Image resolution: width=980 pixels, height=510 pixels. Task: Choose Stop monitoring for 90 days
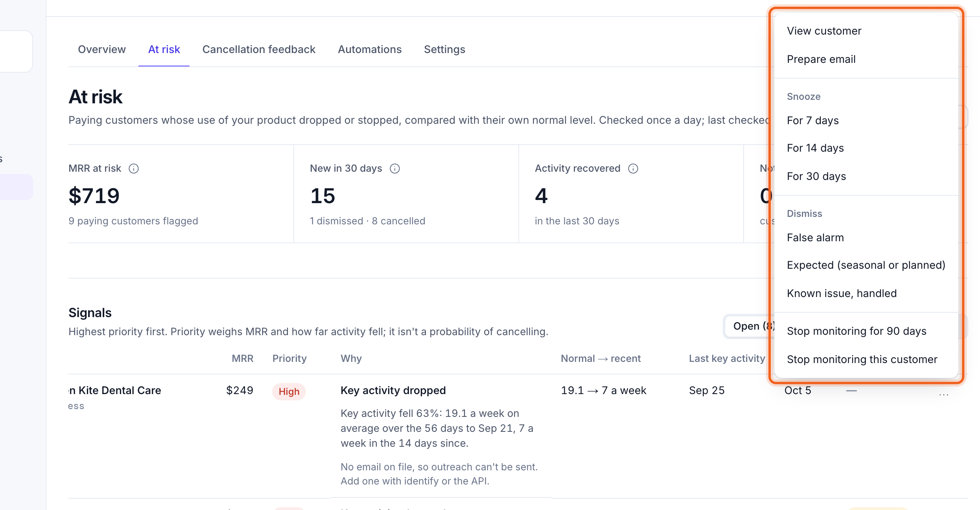pyautogui.click(x=866, y=331)
